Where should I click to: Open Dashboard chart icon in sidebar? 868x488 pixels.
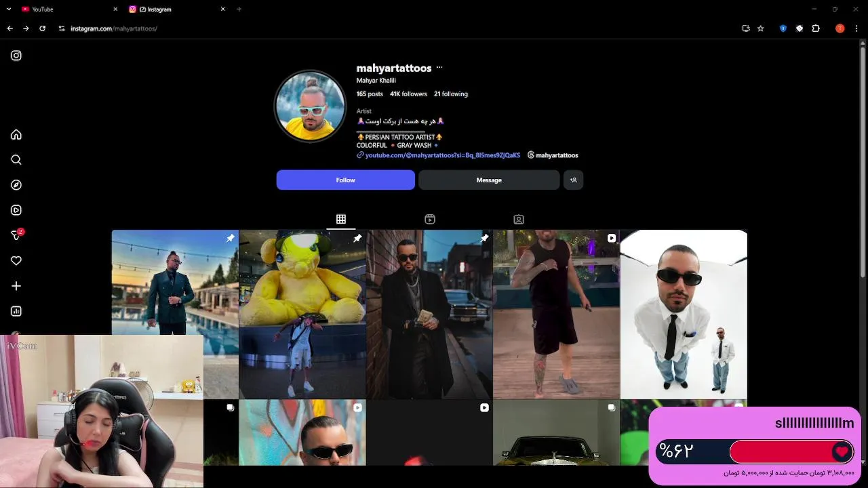pyautogui.click(x=16, y=311)
